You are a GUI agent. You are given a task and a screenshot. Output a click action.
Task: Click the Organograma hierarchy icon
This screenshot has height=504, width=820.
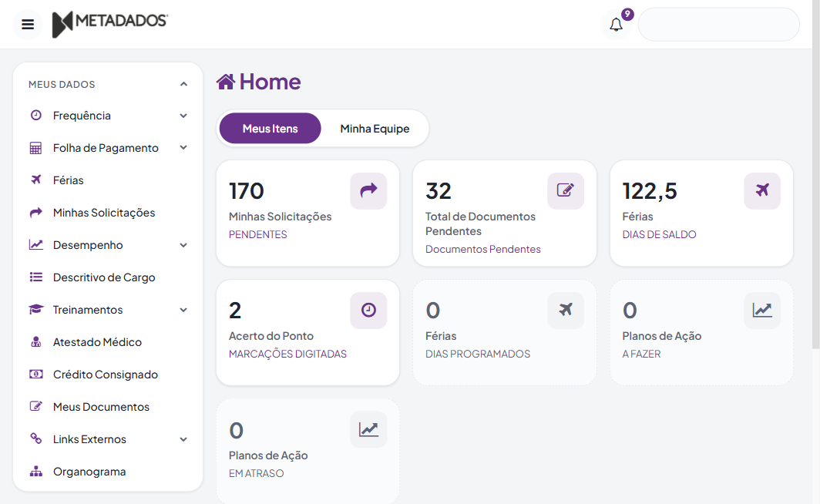click(35, 472)
